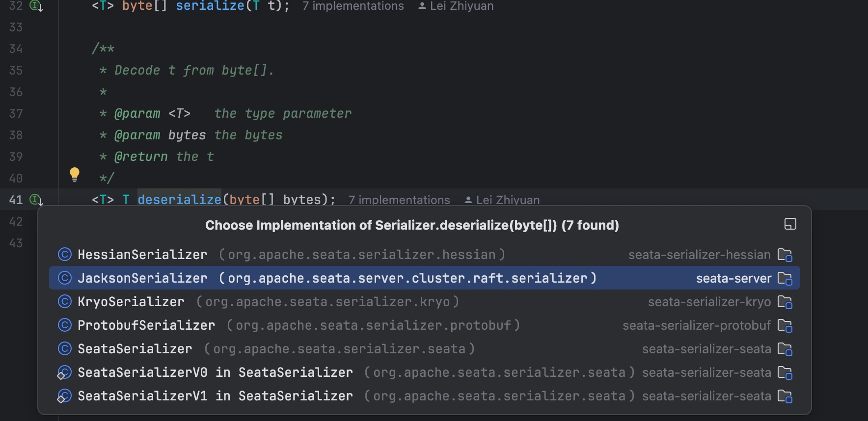Click '@return the t' comment line
Image resolution: width=868 pixels, height=421 pixels.
point(157,157)
